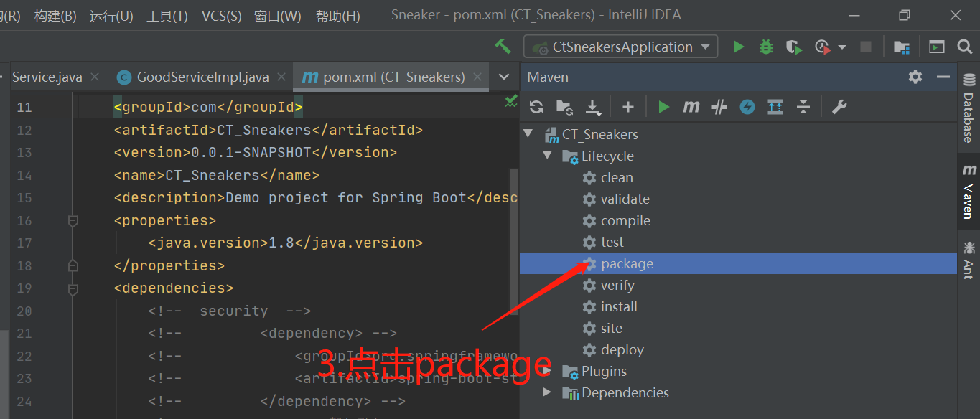This screenshot has height=419, width=980.
Task: Click the Stop square button
Action: [x=866, y=47]
